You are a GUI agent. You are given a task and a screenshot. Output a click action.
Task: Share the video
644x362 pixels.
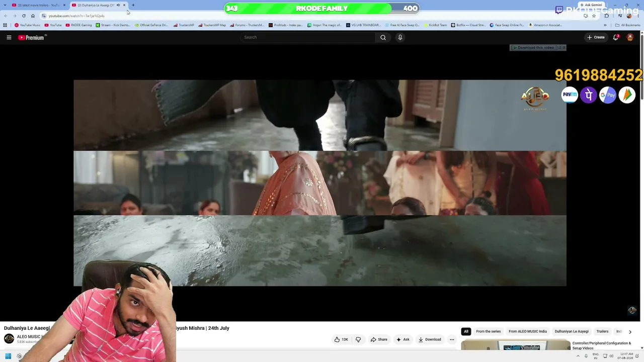(379, 339)
